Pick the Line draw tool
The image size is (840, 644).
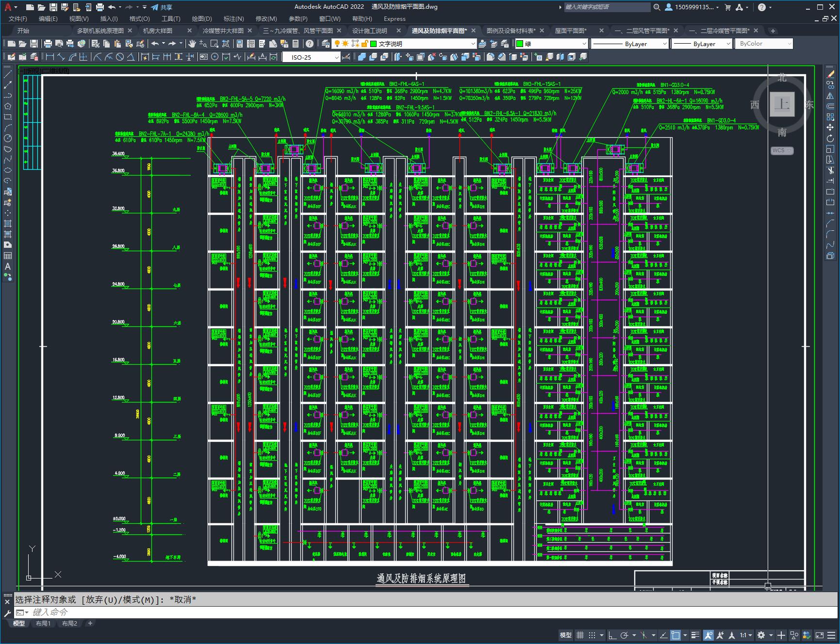(x=8, y=74)
